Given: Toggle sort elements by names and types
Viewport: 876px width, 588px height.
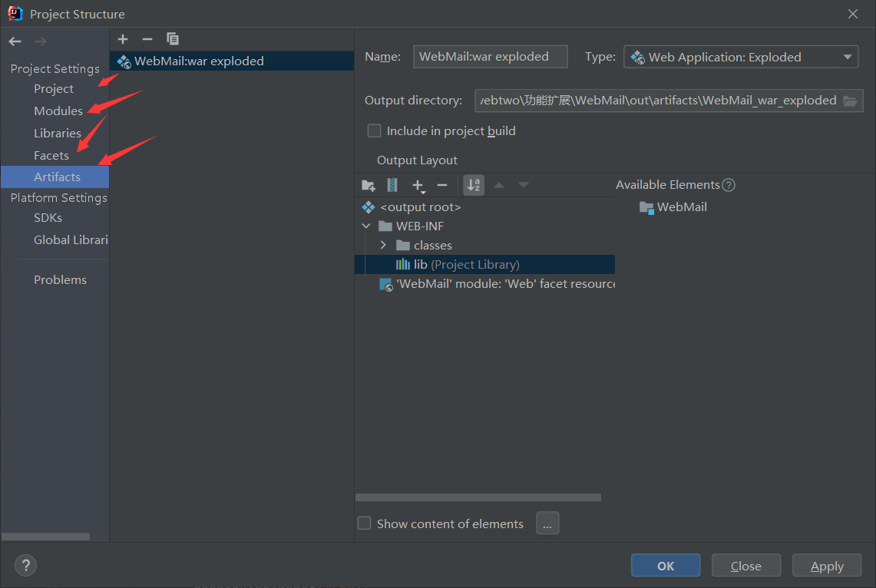Looking at the screenshot, I should (x=474, y=186).
